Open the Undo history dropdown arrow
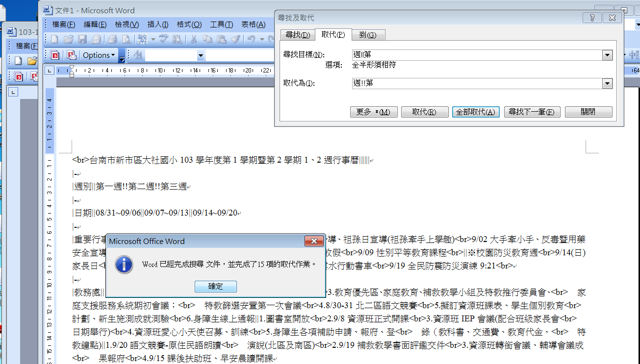The width and height of the screenshot is (640, 364). (x=262, y=39)
